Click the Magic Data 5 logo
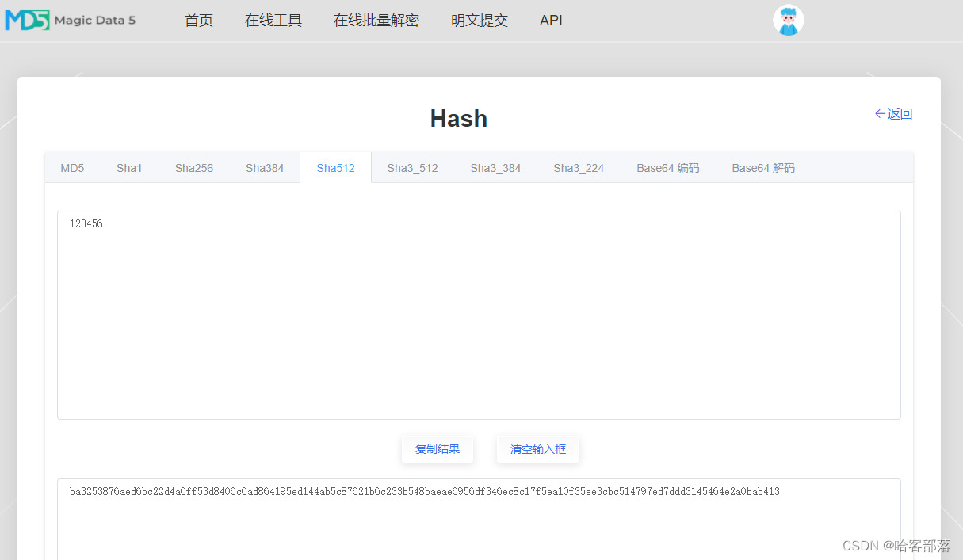Image resolution: width=963 pixels, height=560 pixels. coord(70,20)
